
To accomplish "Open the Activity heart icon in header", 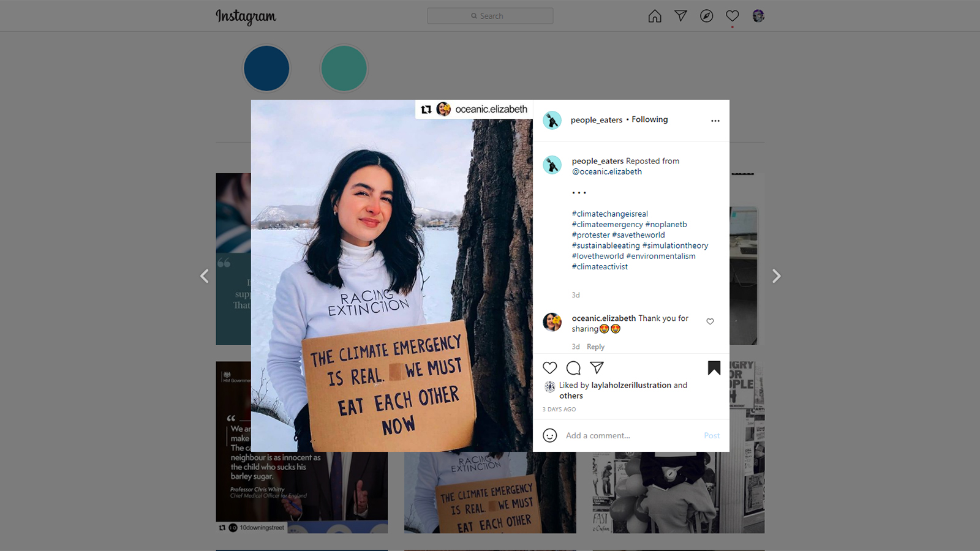I will tap(733, 16).
